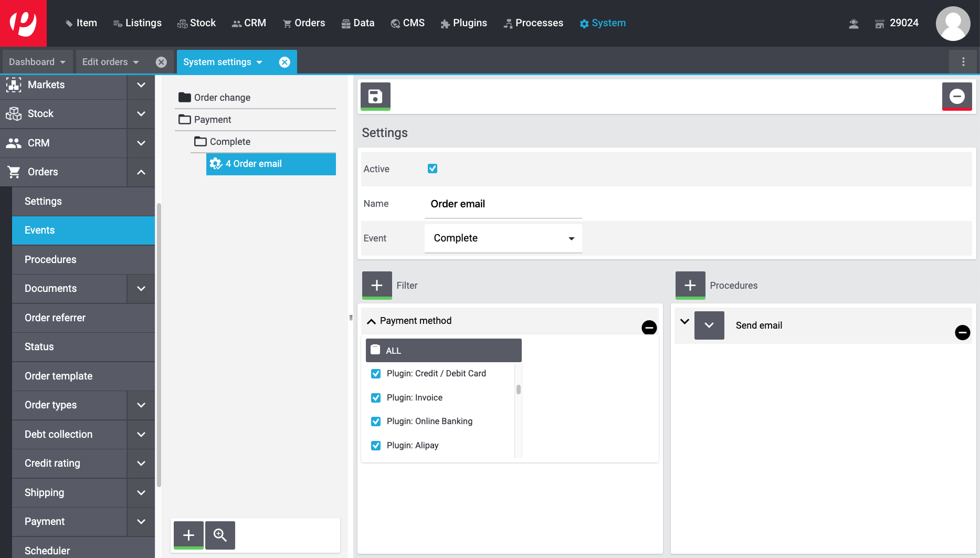
Task: Click the Name input field
Action: pos(503,204)
